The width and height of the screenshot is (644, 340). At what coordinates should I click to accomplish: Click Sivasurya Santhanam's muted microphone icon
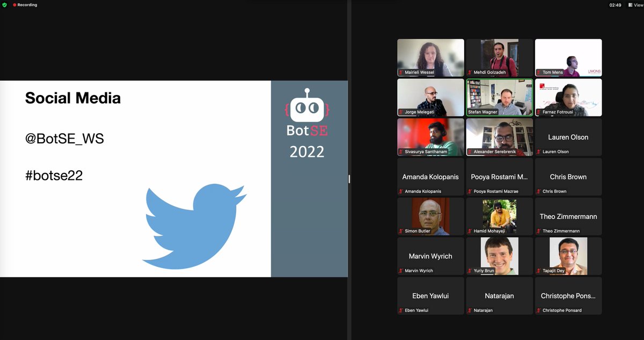coord(400,152)
